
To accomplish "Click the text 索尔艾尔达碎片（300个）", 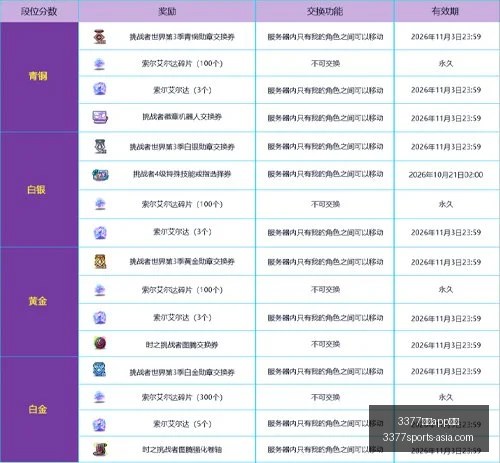I will [182, 397].
